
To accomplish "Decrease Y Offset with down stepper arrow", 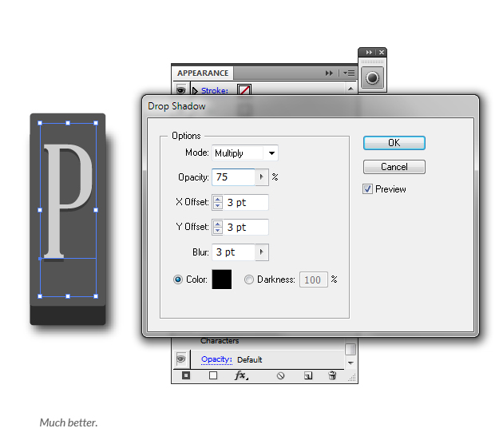I will coord(218,231).
